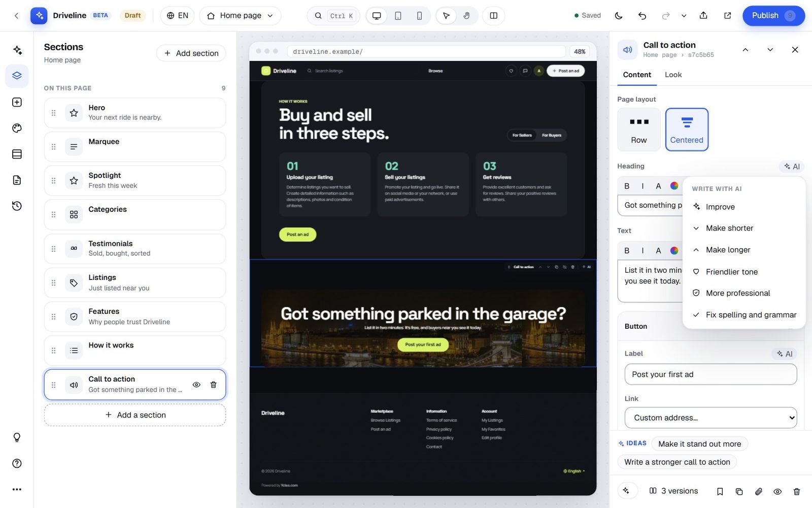812x508 pixels.
Task: Toggle section visibility in bottom toolbar
Action: point(777,491)
